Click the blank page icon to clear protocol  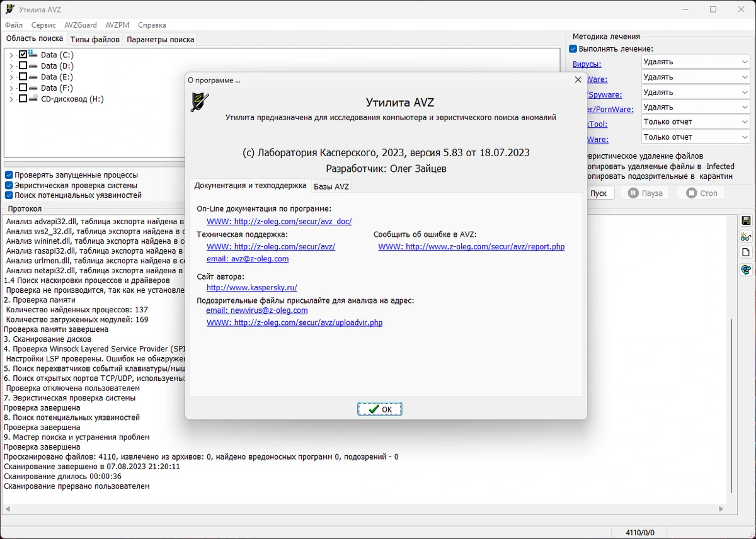click(746, 253)
